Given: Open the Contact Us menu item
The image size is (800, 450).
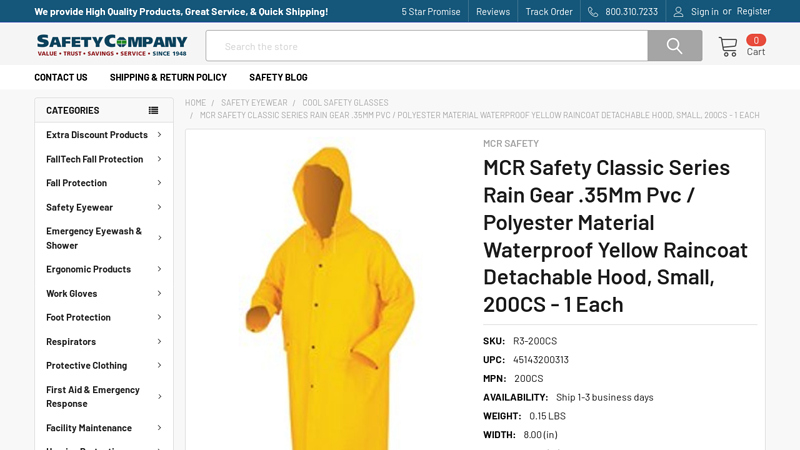Looking at the screenshot, I should 61,77.
